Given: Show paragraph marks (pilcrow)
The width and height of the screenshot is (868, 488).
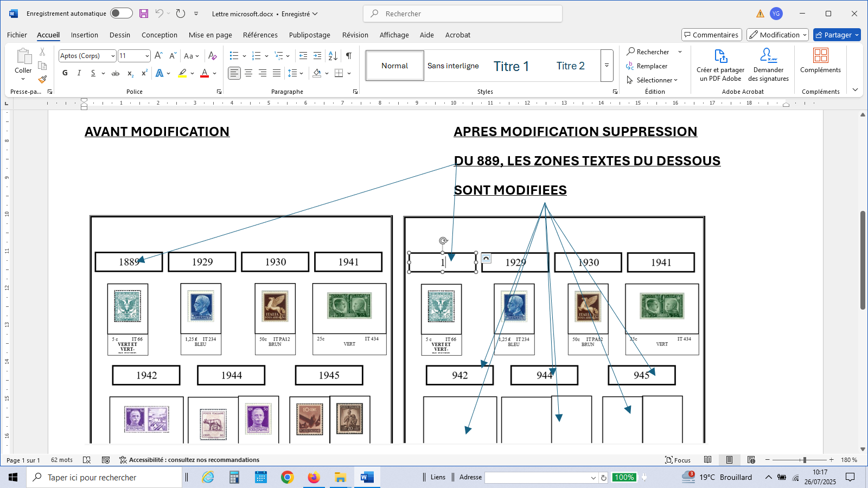Looking at the screenshot, I should (x=349, y=55).
